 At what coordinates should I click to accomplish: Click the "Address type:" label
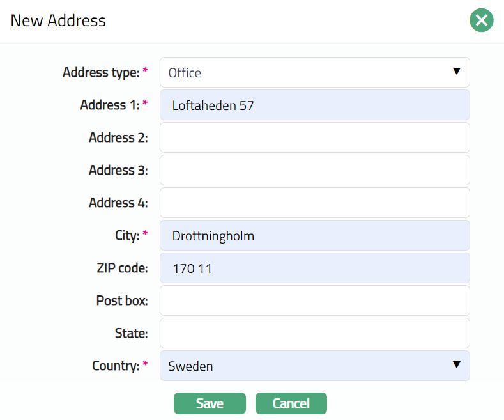[x=100, y=72]
